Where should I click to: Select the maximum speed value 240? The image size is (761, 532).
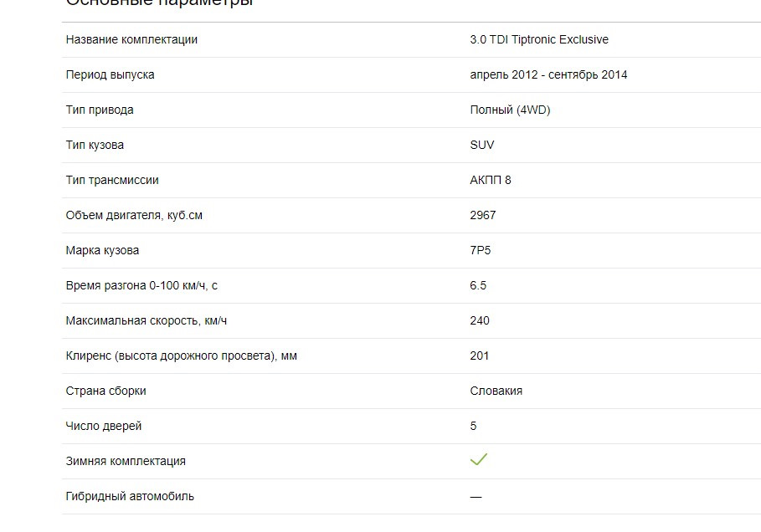(x=480, y=320)
